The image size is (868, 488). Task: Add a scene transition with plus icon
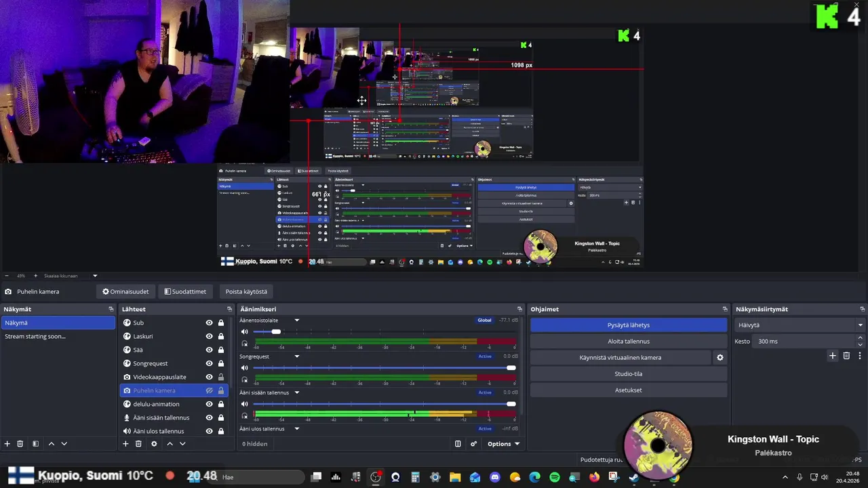click(833, 356)
